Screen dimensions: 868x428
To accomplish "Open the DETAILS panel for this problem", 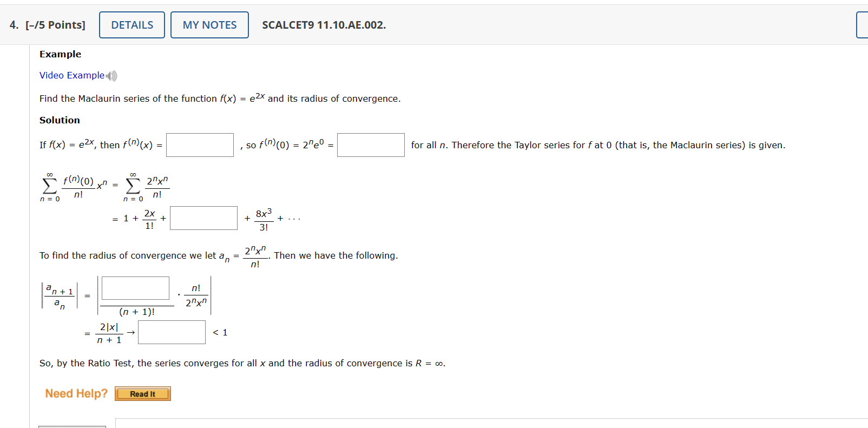I will (x=131, y=24).
